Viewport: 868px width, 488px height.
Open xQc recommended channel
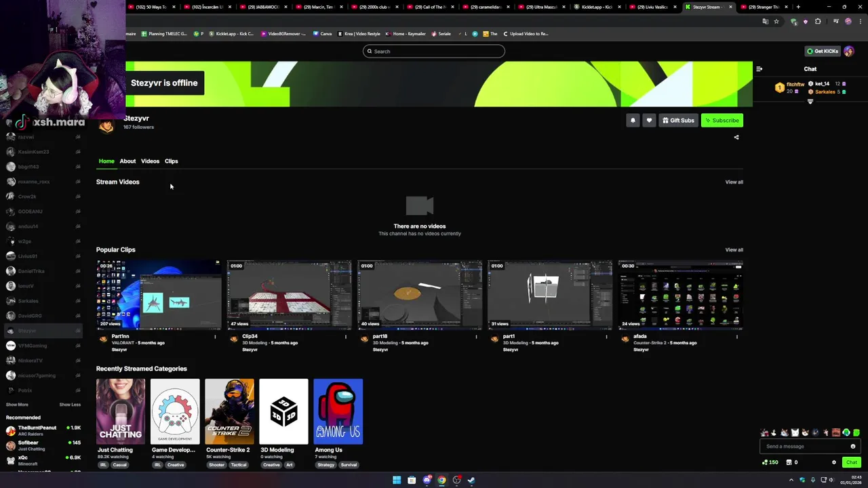point(43,460)
